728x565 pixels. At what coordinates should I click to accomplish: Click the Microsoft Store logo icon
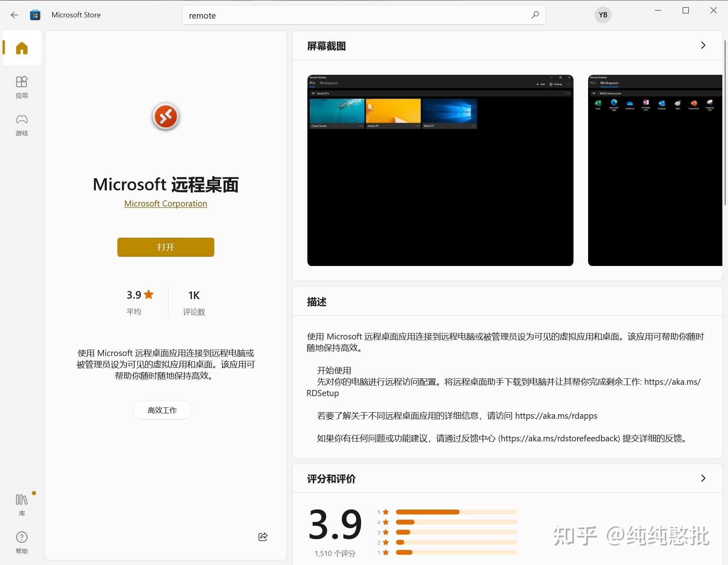coord(36,15)
